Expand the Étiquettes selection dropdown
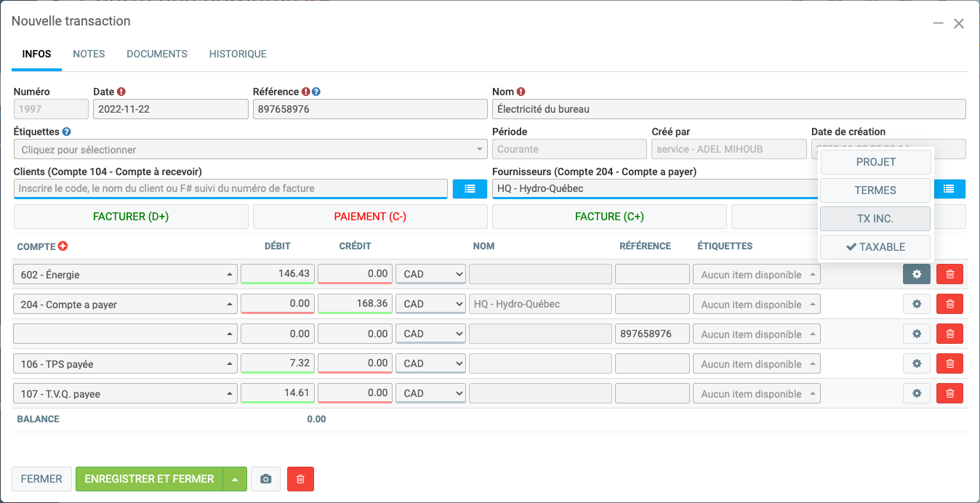The width and height of the screenshot is (980, 503). tap(250, 150)
